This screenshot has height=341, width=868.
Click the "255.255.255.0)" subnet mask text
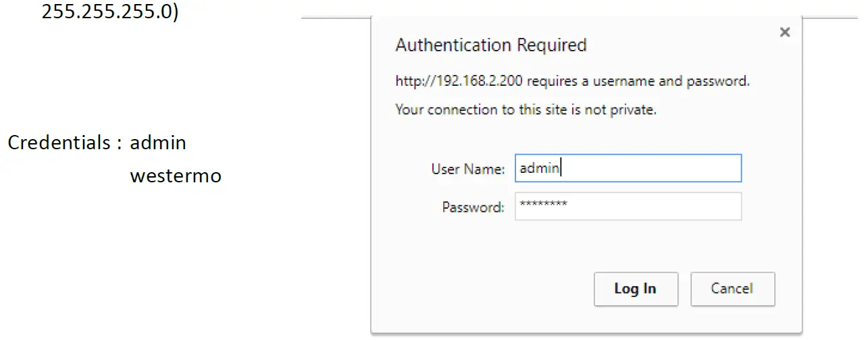pos(110,12)
